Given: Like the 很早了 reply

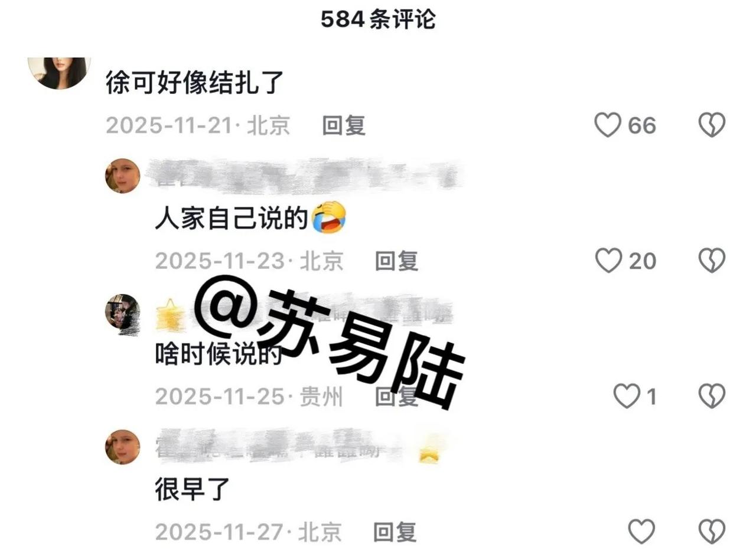Looking at the screenshot, I should [641, 531].
